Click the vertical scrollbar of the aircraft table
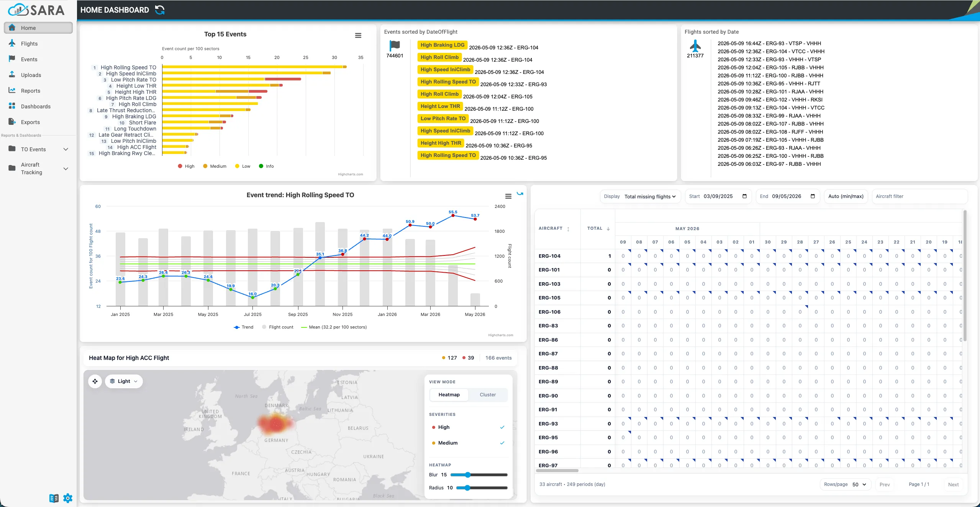Screen dimensions: 980x507 point(965,276)
